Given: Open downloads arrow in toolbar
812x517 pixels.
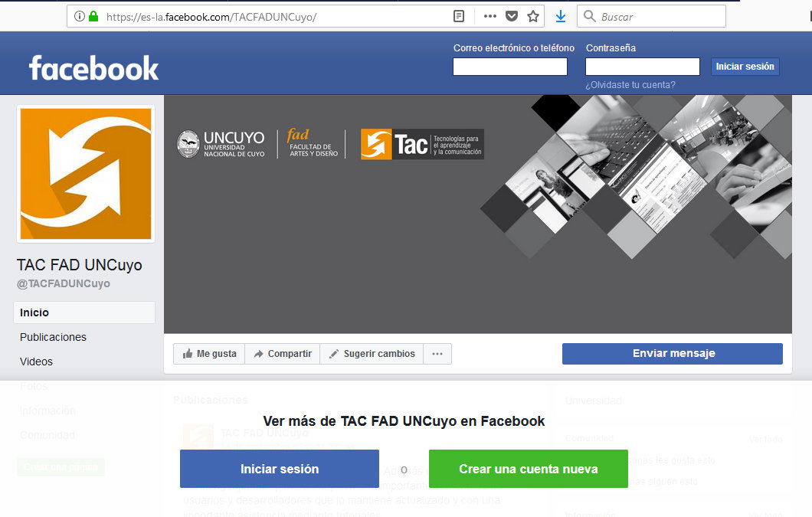Looking at the screenshot, I should pos(560,17).
